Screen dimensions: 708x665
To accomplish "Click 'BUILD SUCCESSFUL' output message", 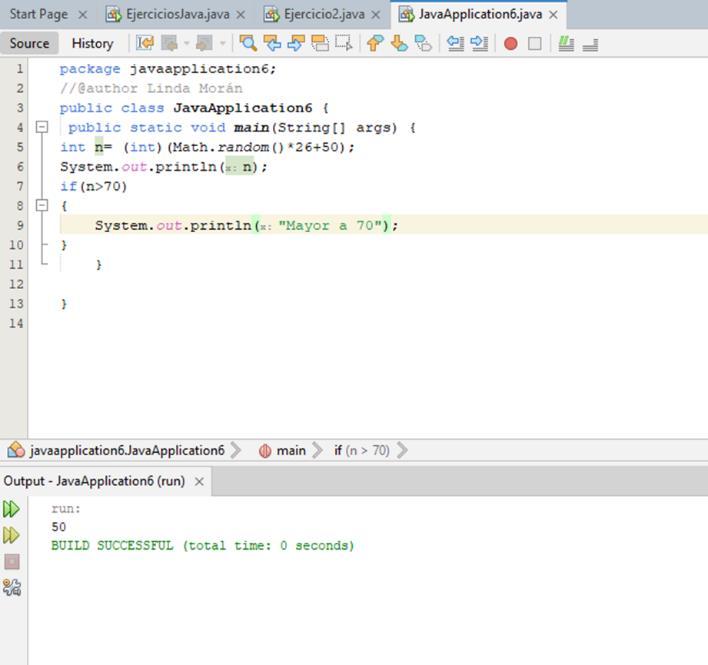I will coord(112,546).
